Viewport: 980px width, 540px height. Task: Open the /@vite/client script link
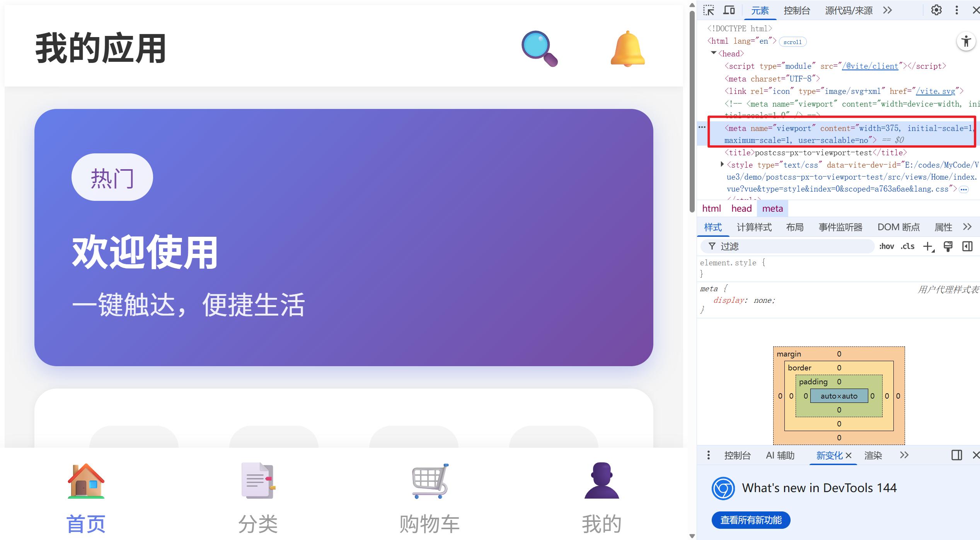click(x=870, y=66)
